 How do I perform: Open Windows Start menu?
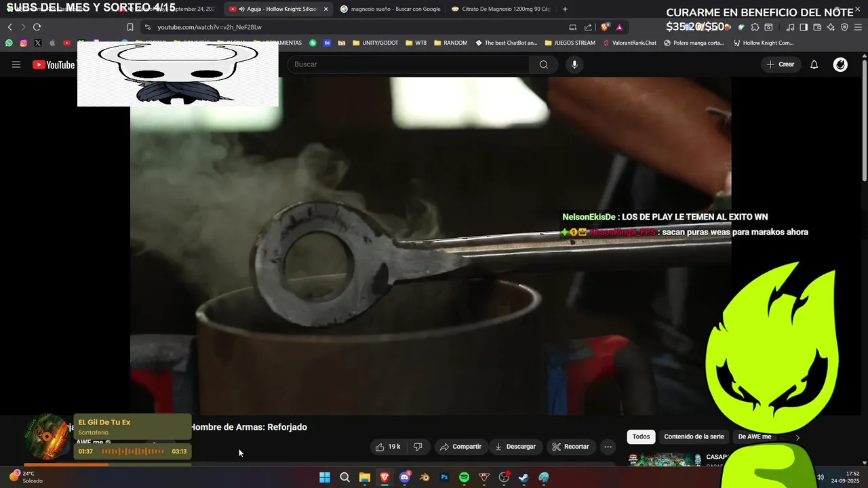[x=325, y=477]
